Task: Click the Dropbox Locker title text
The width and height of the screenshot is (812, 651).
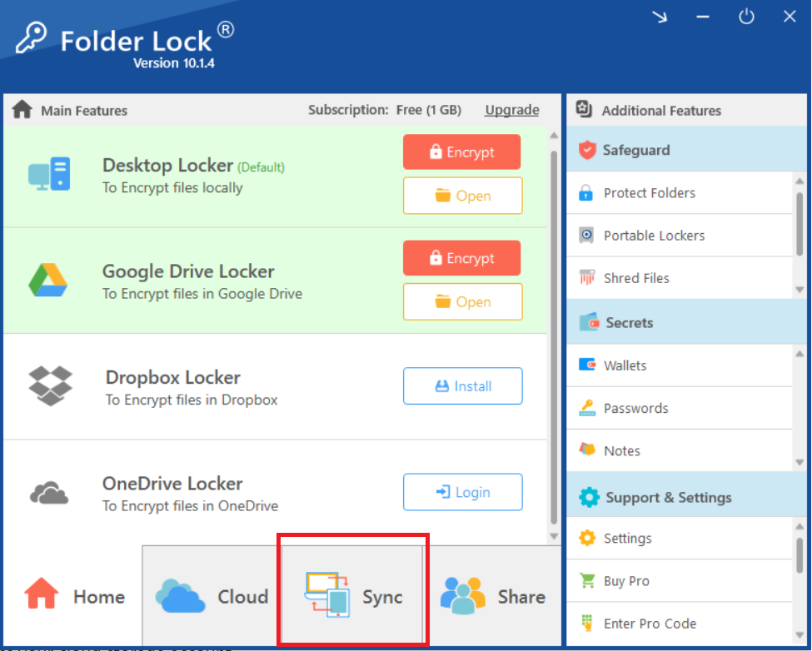Action: (x=173, y=377)
